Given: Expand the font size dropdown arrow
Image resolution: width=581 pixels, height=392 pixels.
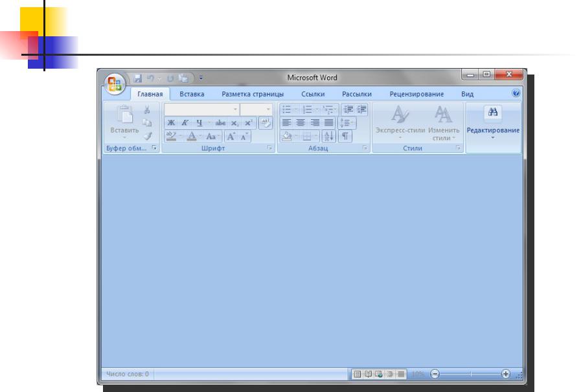Looking at the screenshot, I should click(268, 110).
